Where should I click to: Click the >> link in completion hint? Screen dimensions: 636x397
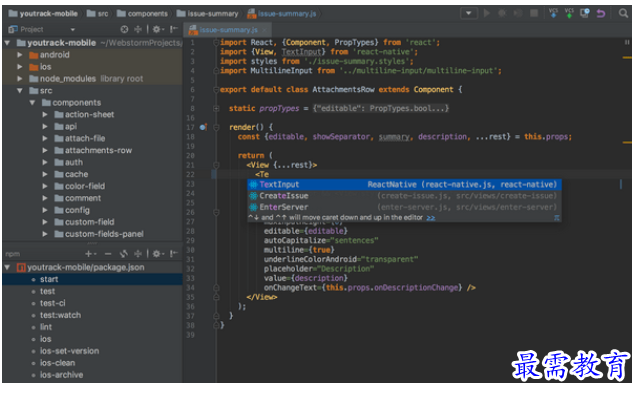(431, 218)
